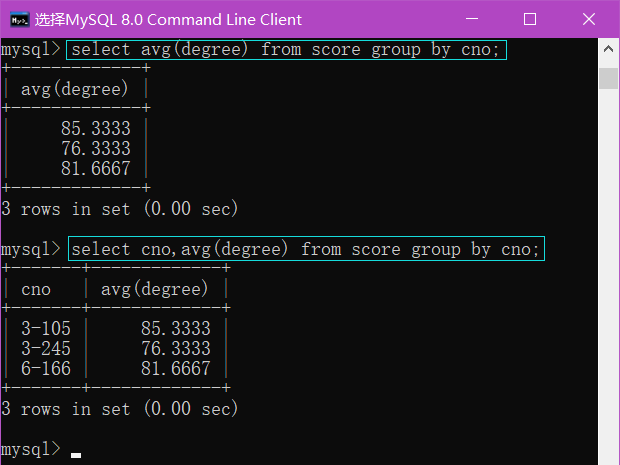Image resolution: width=620 pixels, height=465 pixels.
Task: Click the empty mysql> prompt with cursor
Action: (x=41, y=450)
